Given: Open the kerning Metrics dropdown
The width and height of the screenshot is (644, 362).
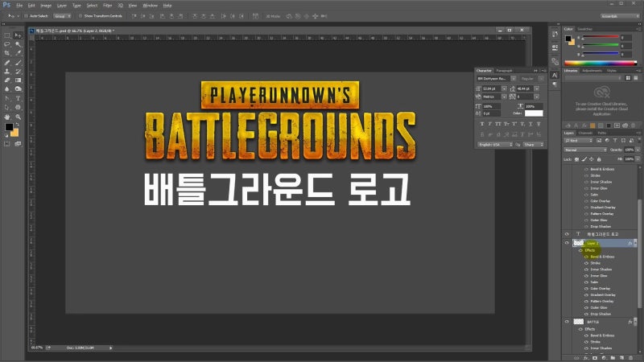Looking at the screenshot, I should [x=504, y=97].
